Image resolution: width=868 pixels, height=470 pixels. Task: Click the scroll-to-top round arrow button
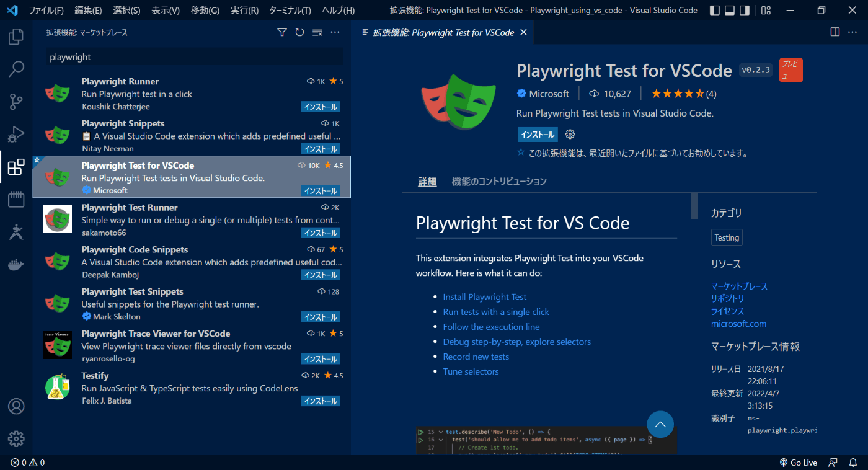click(660, 425)
